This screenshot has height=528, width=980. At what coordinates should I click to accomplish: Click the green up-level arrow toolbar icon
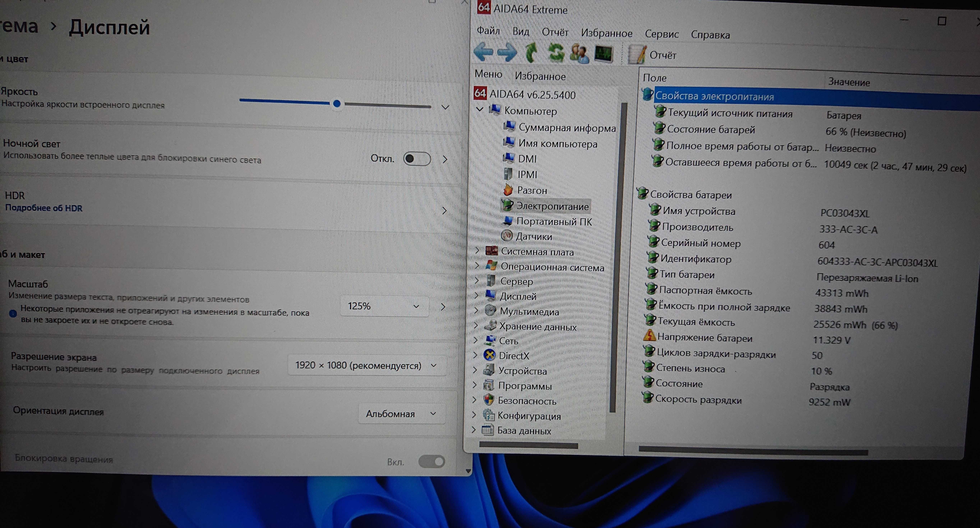click(531, 52)
